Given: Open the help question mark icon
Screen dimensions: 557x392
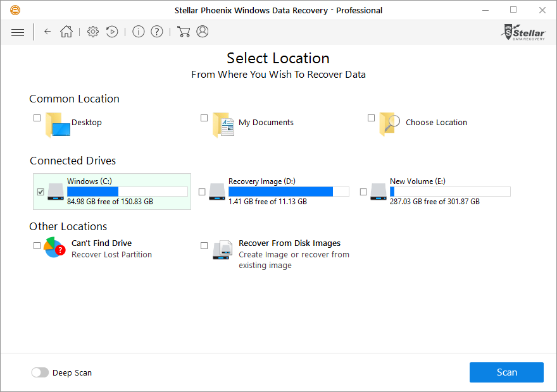Looking at the screenshot, I should (x=157, y=32).
